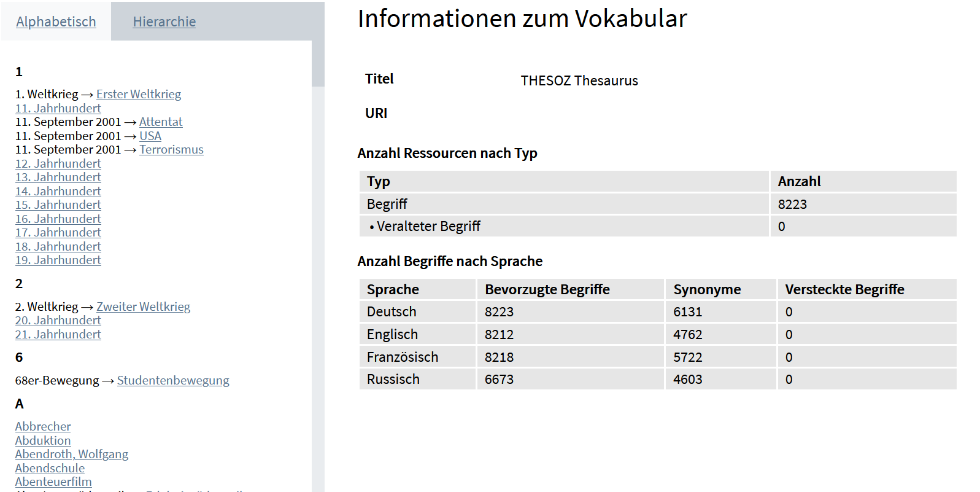Select the Abendschule link
The image size is (980, 492).
click(x=50, y=469)
